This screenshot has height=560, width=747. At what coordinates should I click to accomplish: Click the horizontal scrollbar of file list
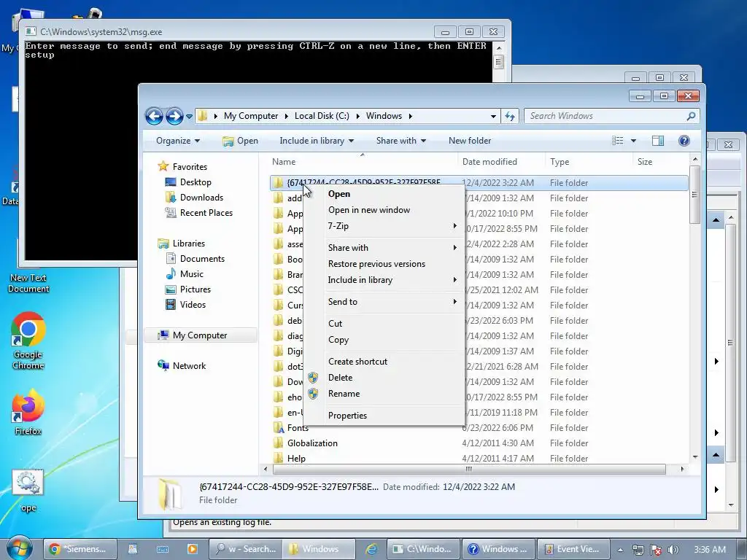tap(469, 469)
